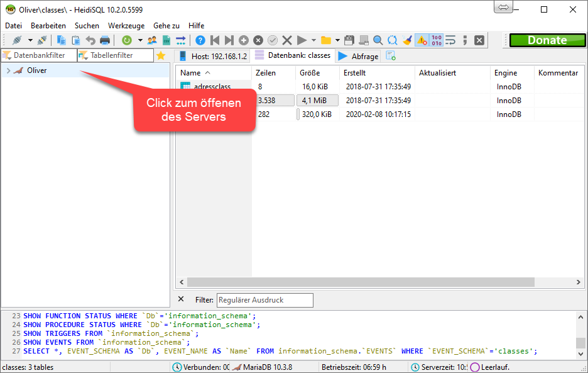Open the run query dropdown arrow
588x373 pixels.
[313, 40]
